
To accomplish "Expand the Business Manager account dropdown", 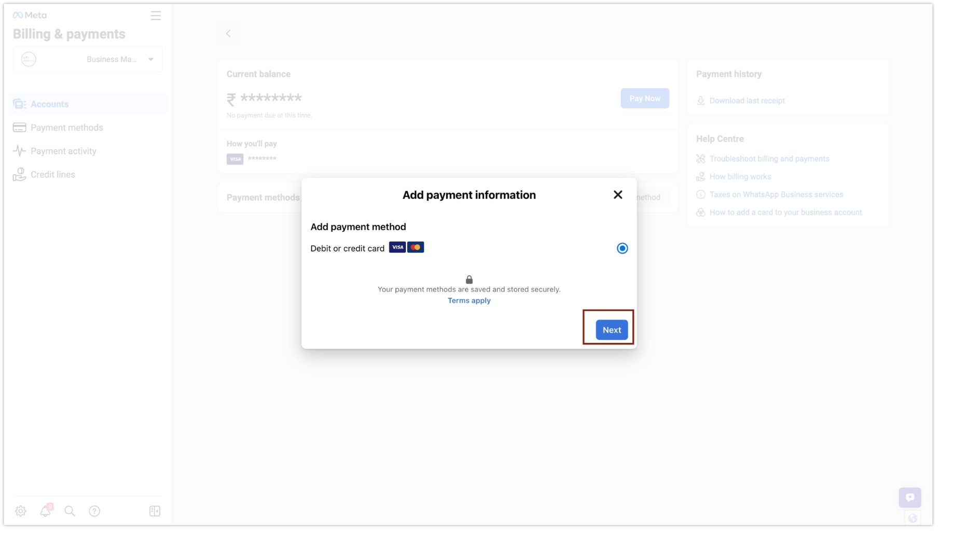I will tap(150, 59).
